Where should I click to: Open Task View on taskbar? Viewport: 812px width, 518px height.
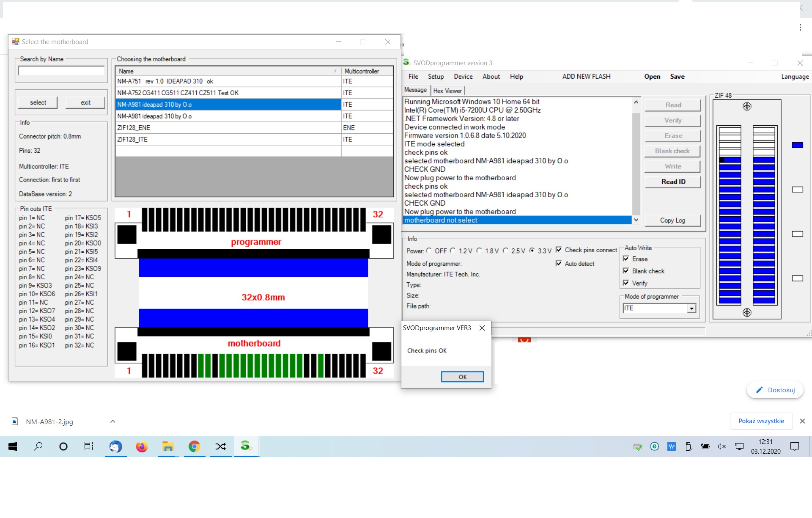tap(89, 446)
